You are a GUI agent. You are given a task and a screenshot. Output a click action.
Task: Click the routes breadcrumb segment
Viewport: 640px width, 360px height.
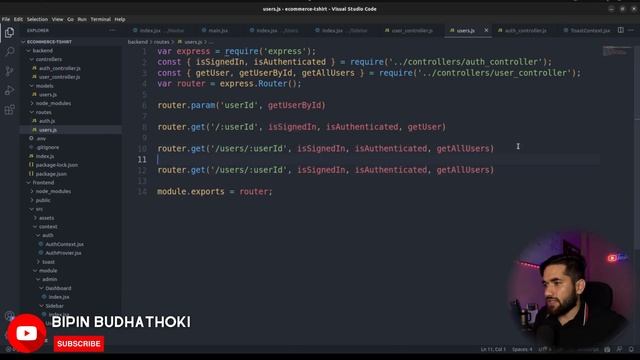pyautogui.click(x=162, y=42)
